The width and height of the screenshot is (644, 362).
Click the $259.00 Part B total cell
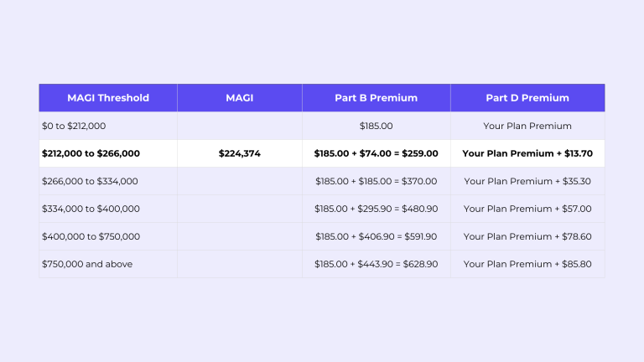[x=377, y=153]
